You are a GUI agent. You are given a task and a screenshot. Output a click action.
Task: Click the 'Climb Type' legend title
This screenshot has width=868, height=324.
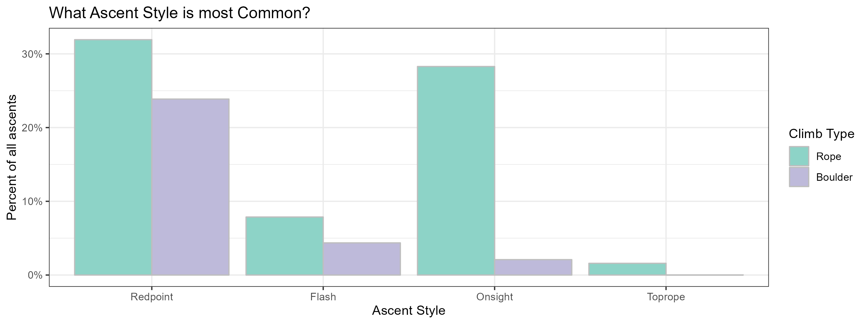point(821,134)
